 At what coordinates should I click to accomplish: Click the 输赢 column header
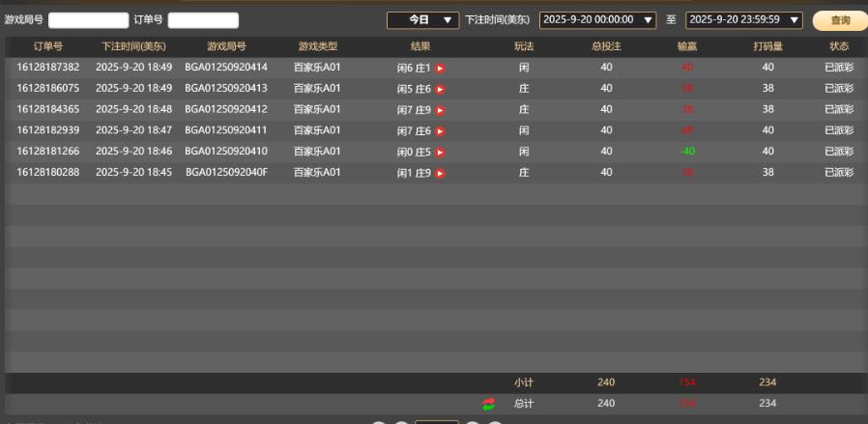(x=687, y=46)
